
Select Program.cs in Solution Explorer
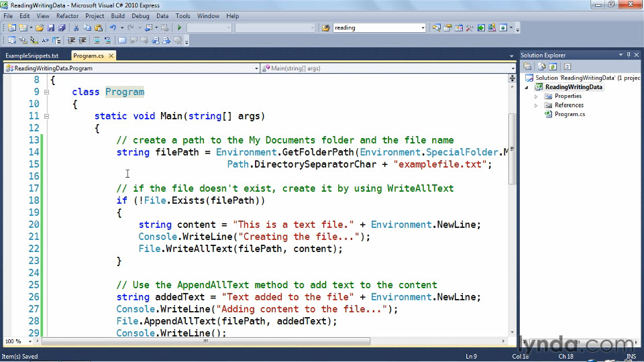pos(570,115)
